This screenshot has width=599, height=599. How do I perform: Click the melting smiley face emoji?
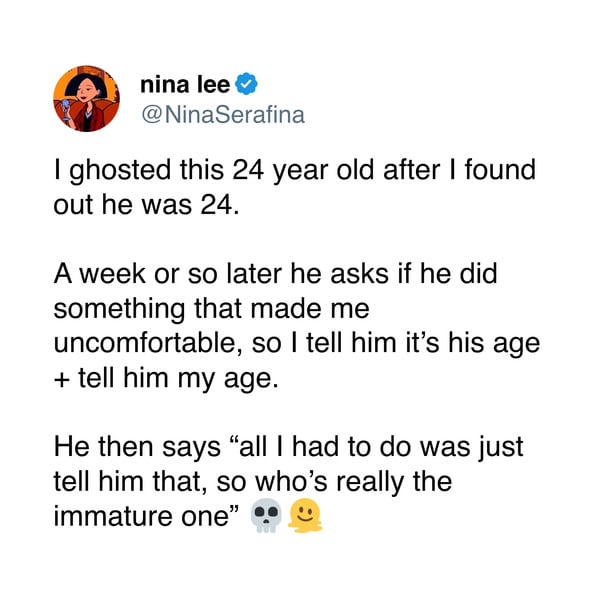[305, 515]
